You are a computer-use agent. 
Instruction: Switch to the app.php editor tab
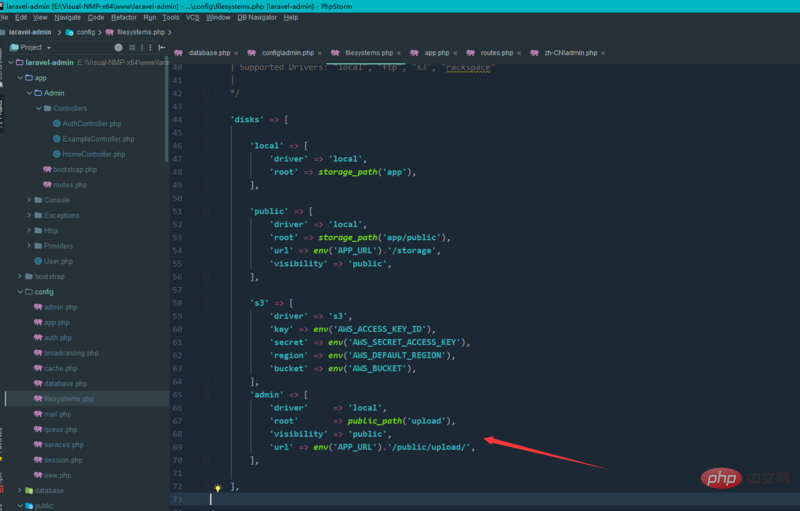tap(437, 53)
